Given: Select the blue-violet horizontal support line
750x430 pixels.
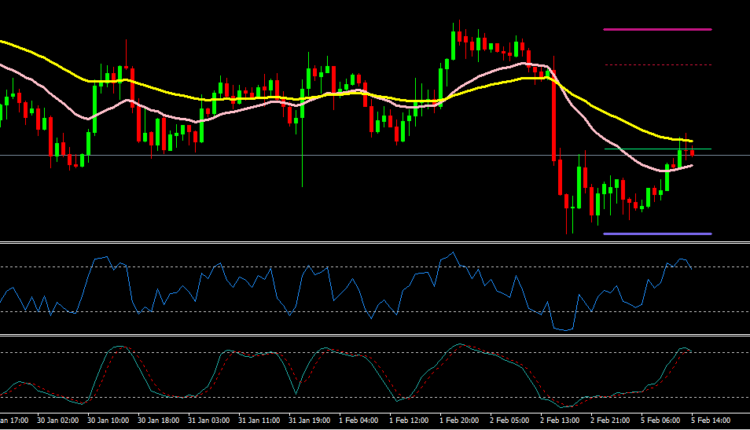Looking at the screenshot, I should pyautogui.click(x=657, y=234).
